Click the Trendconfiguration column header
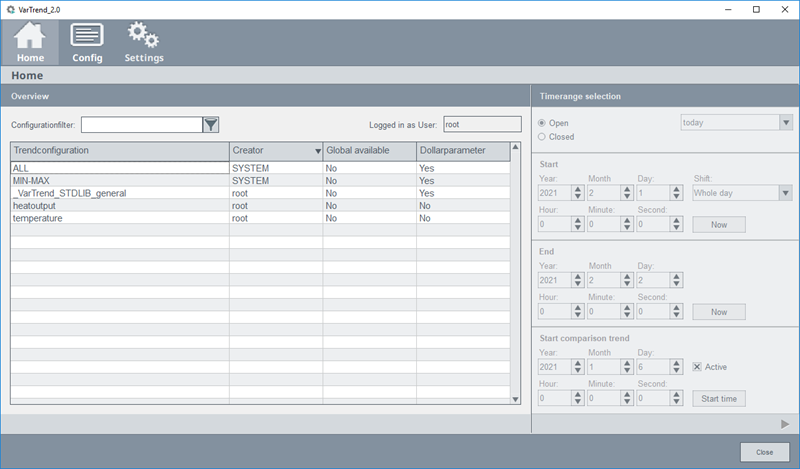Image resolution: width=800 pixels, height=469 pixels. [x=120, y=151]
